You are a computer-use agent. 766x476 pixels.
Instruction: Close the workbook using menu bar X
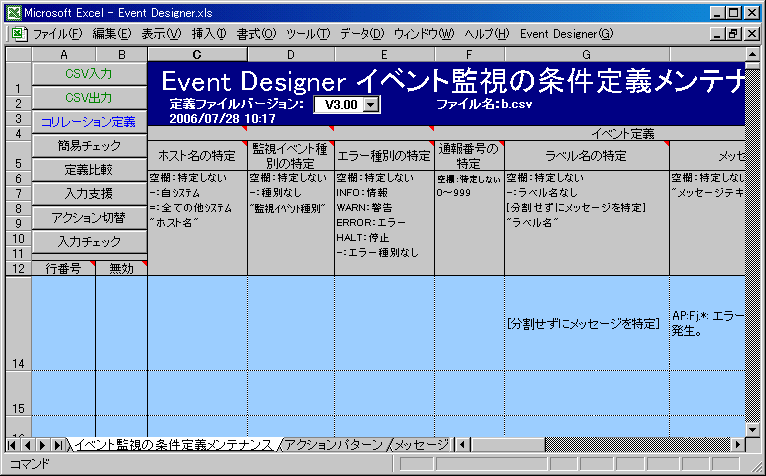tap(752, 34)
